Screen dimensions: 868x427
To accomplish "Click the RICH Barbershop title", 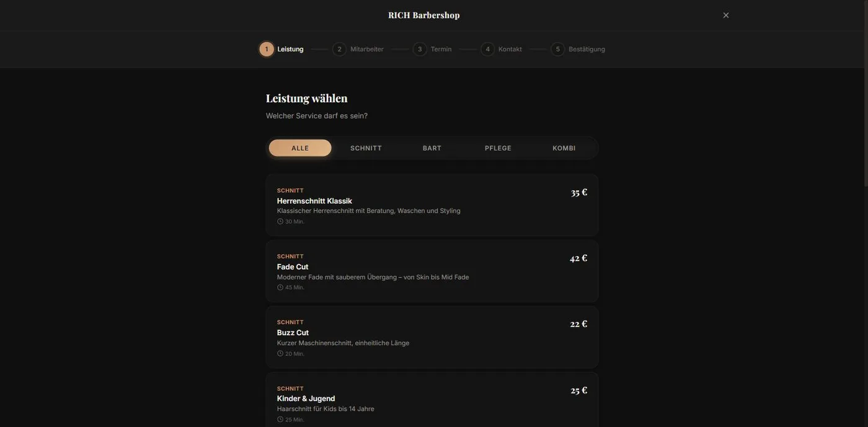I will (424, 15).
